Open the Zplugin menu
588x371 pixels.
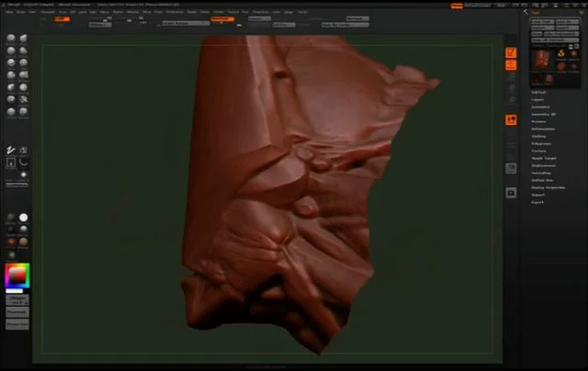click(x=288, y=12)
